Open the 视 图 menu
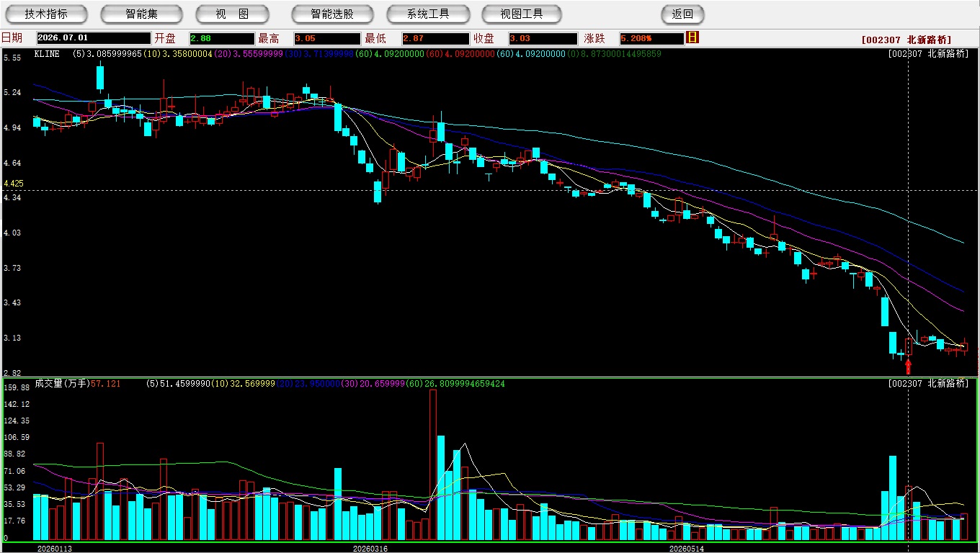 click(232, 14)
